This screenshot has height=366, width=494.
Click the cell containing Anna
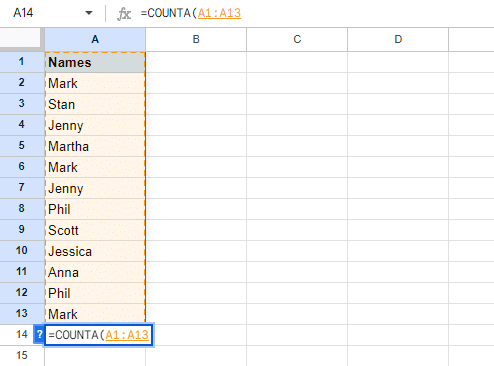(95, 272)
